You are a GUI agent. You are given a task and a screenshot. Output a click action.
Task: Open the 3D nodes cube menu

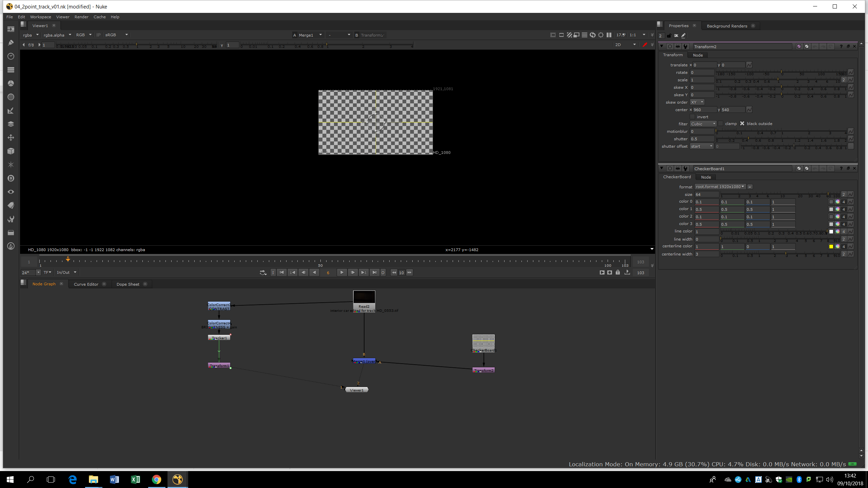11,151
